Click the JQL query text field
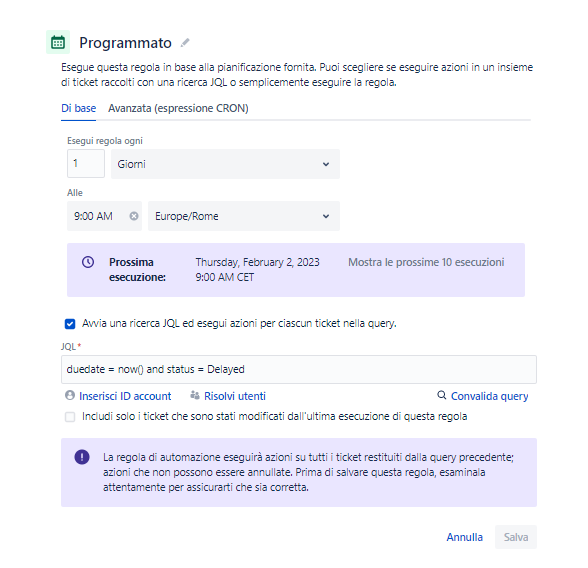This screenshot has height=568, width=588. (299, 369)
